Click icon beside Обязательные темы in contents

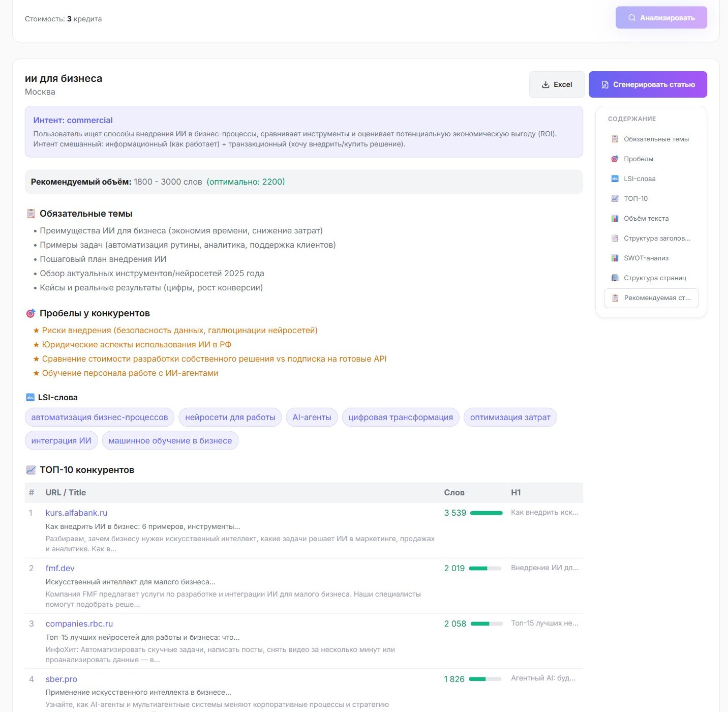coord(615,139)
